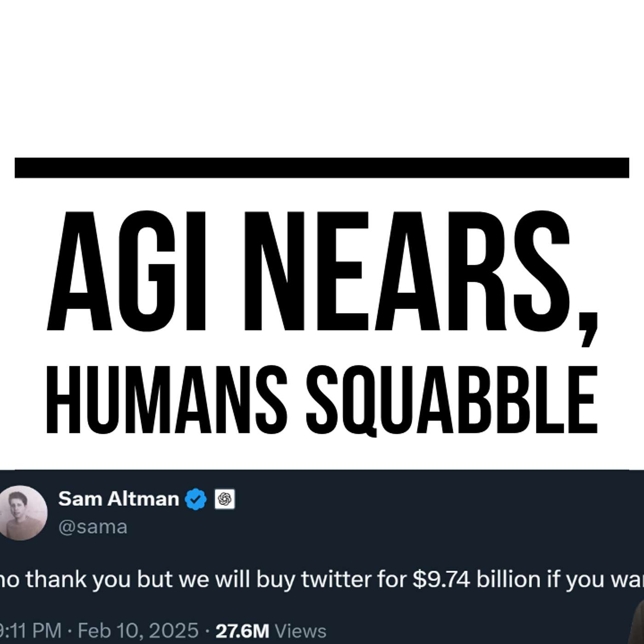Click the partial image in bottom-right corner
Screen dimensions: 644x644
pos(636,621)
